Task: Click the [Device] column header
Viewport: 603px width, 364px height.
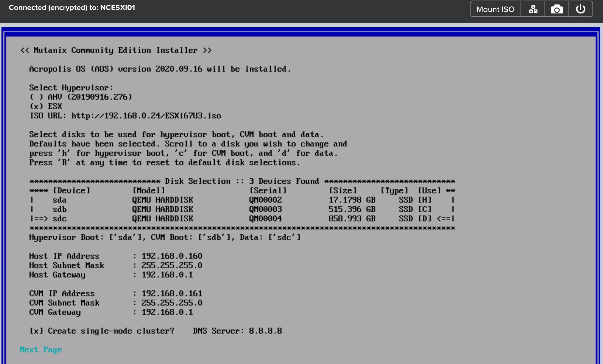Action: point(71,191)
